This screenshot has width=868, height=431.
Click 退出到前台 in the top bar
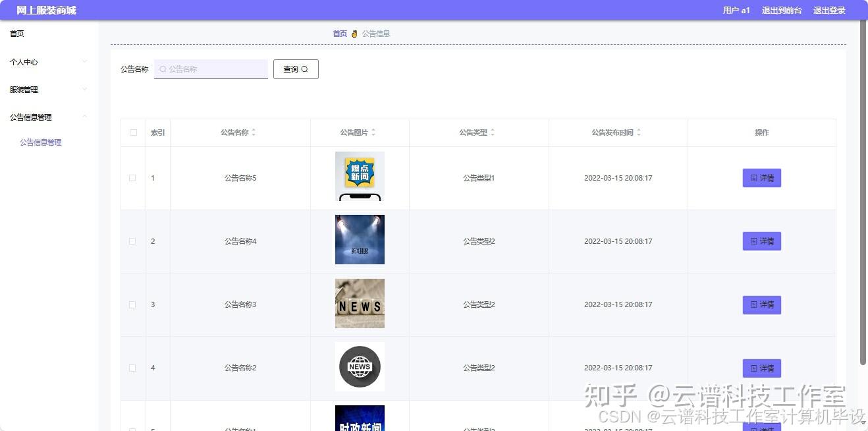[x=782, y=11]
